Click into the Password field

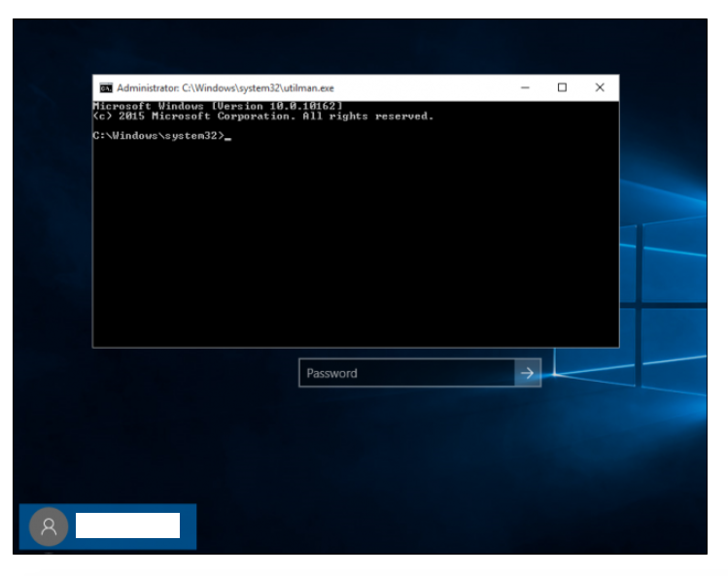click(x=406, y=373)
